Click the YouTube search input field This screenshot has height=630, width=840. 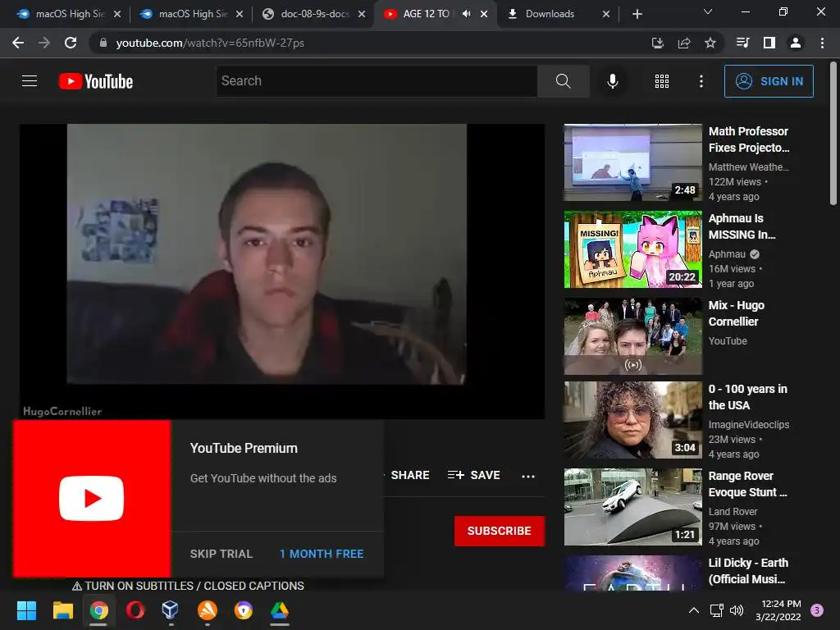point(377,81)
